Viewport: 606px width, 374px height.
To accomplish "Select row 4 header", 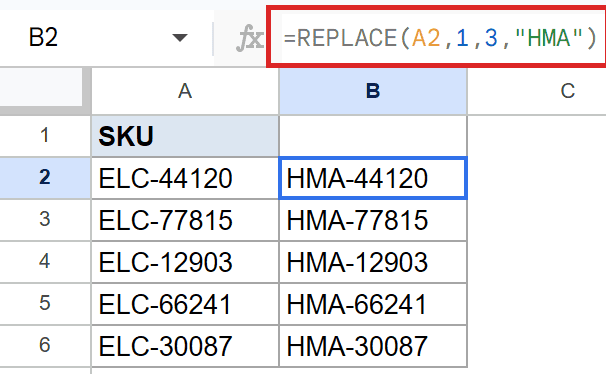I will point(45,262).
